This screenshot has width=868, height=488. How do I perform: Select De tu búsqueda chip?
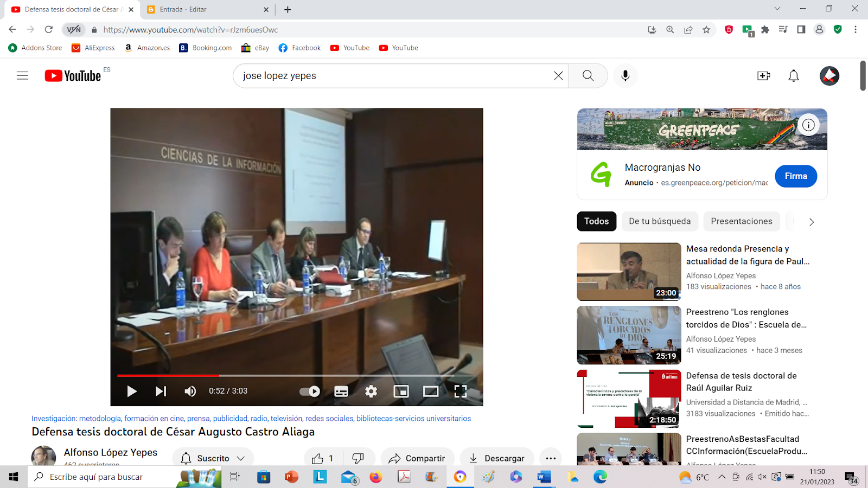pyautogui.click(x=660, y=221)
